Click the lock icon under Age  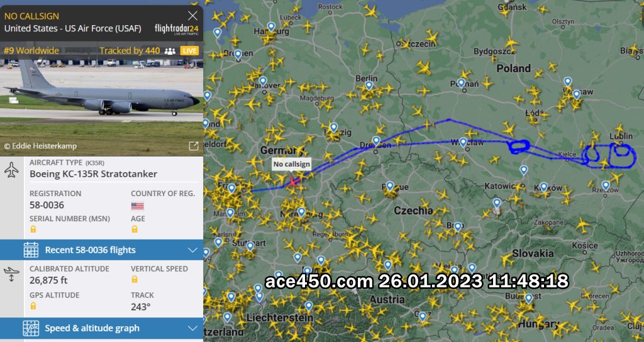(135, 229)
